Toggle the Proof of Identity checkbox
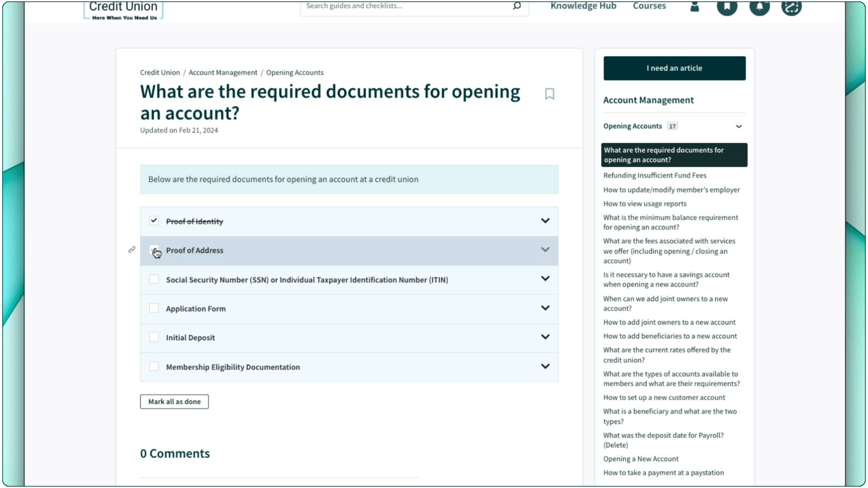The height and width of the screenshot is (488, 868). pos(154,221)
